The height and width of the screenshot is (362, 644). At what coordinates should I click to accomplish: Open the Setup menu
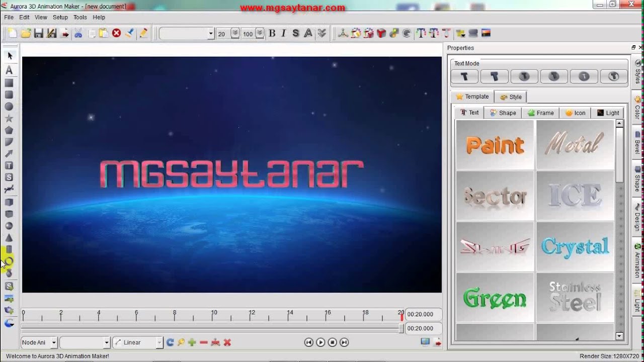(60, 17)
